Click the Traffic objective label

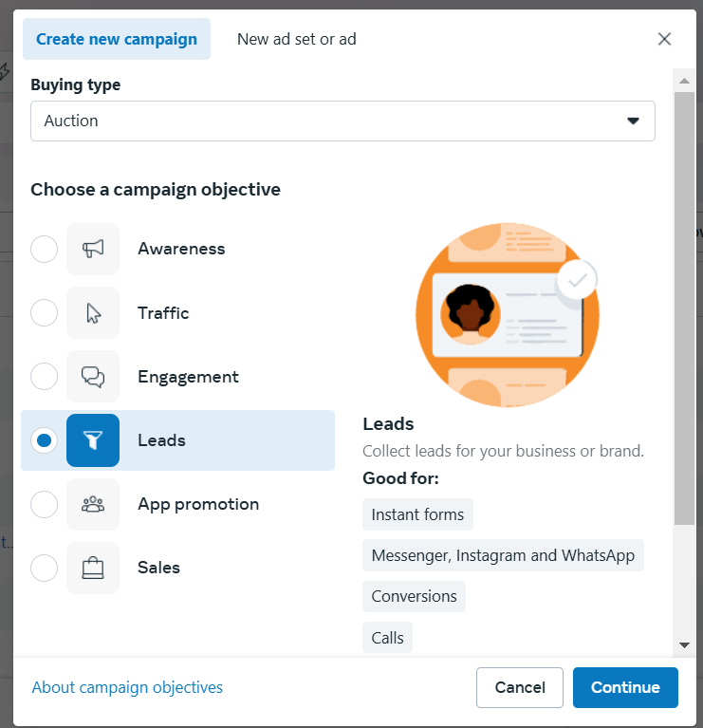(163, 313)
